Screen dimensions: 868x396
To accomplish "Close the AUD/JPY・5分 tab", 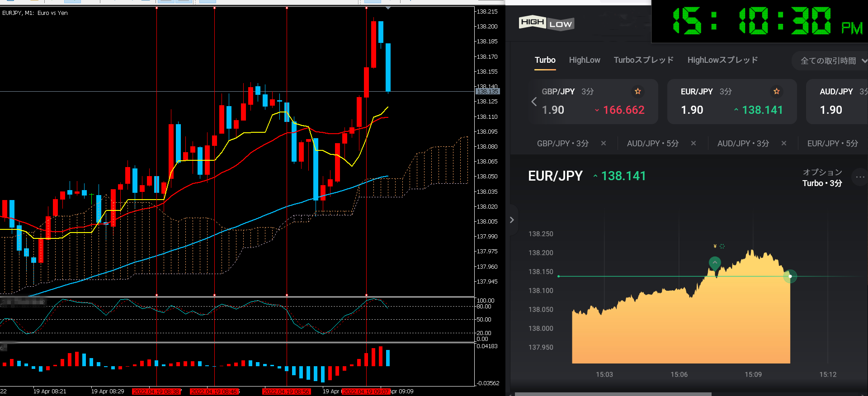I will click(693, 144).
